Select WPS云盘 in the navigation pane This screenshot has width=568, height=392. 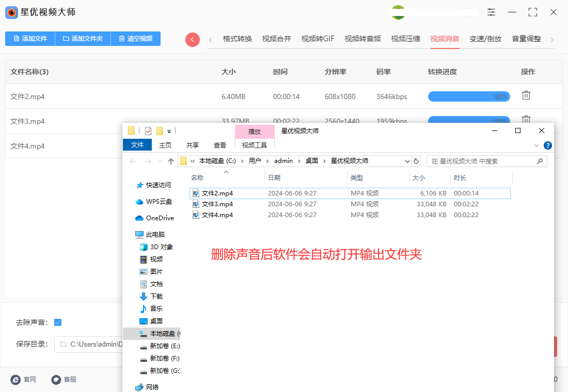(153, 202)
